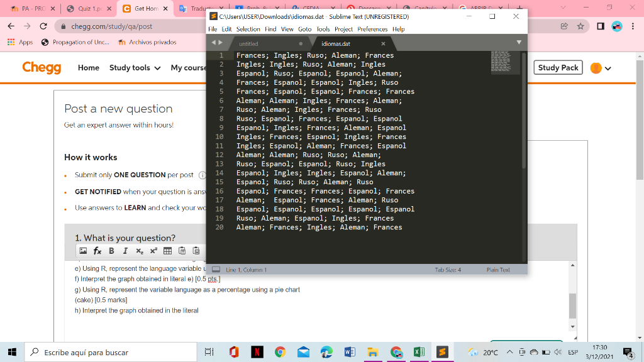644x362 pixels.
Task: Select the insert image icon in question editor
Action: click(x=84, y=251)
